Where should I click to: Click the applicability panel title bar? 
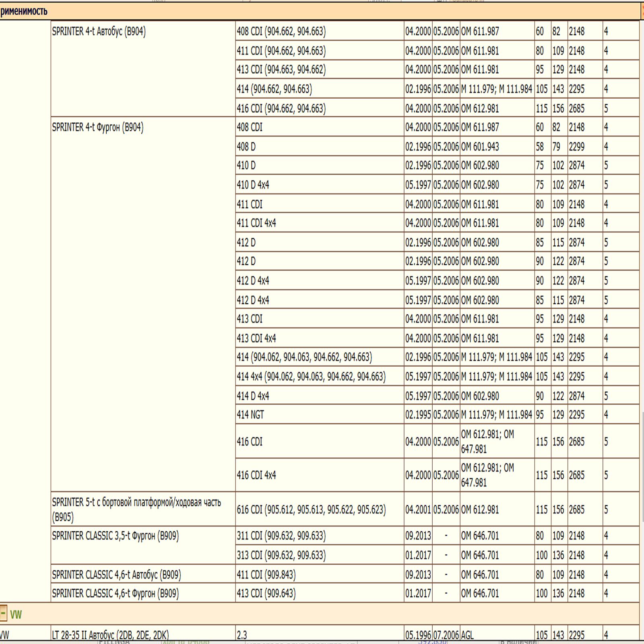point(282,11)
